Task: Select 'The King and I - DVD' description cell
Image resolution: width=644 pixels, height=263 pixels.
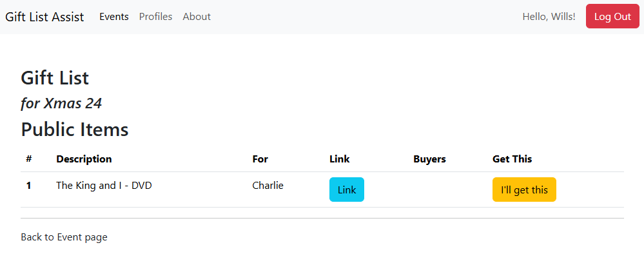Action: tap(104, 186)
